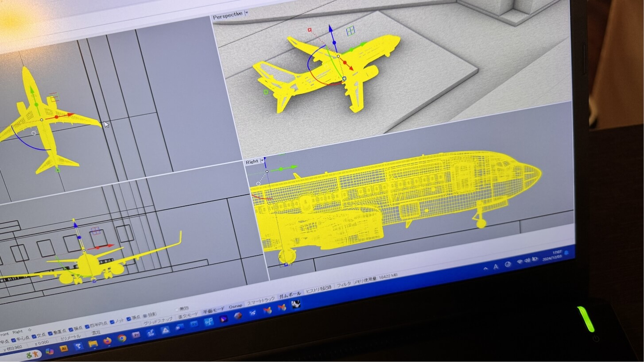The width and height of the screenshot is (644, 362).
Task: Toggle ガムボール in the status bar
Action: (290, 294)
